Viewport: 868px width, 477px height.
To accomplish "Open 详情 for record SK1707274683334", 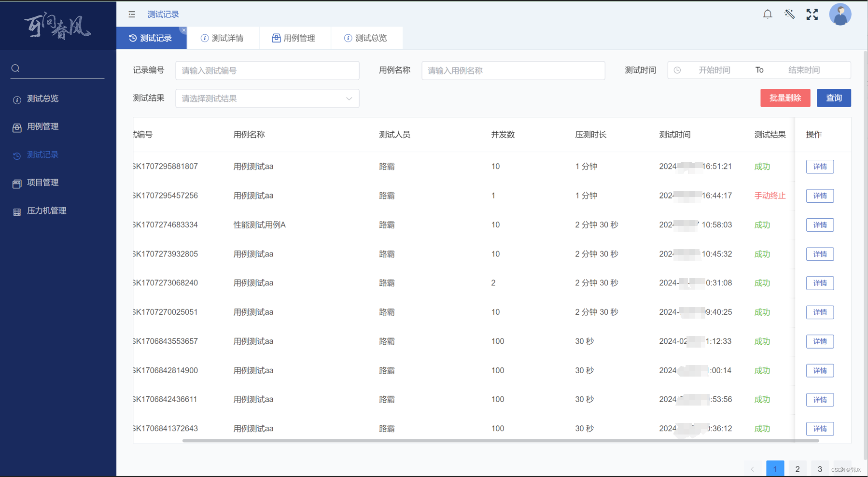I will [820, 225].
